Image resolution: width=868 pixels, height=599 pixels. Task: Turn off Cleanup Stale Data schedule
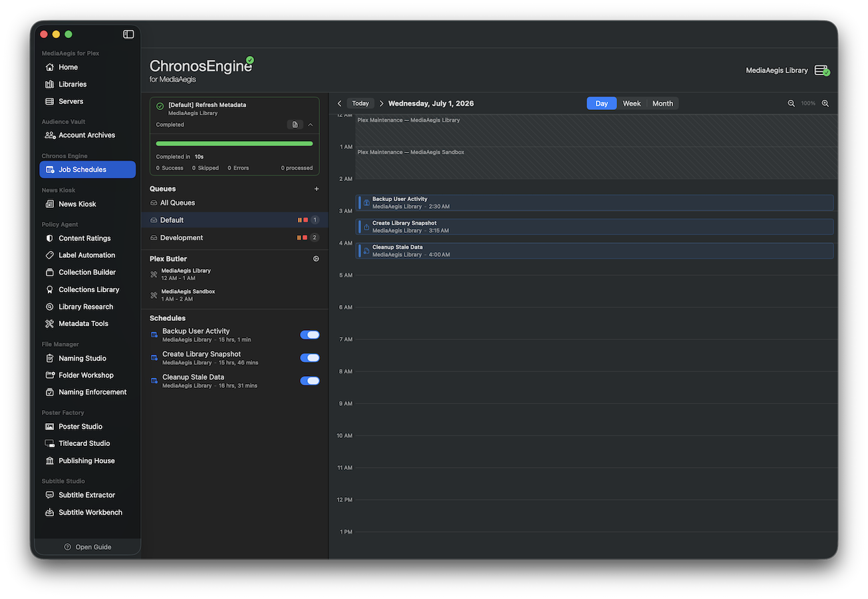(x=310, y=381)
